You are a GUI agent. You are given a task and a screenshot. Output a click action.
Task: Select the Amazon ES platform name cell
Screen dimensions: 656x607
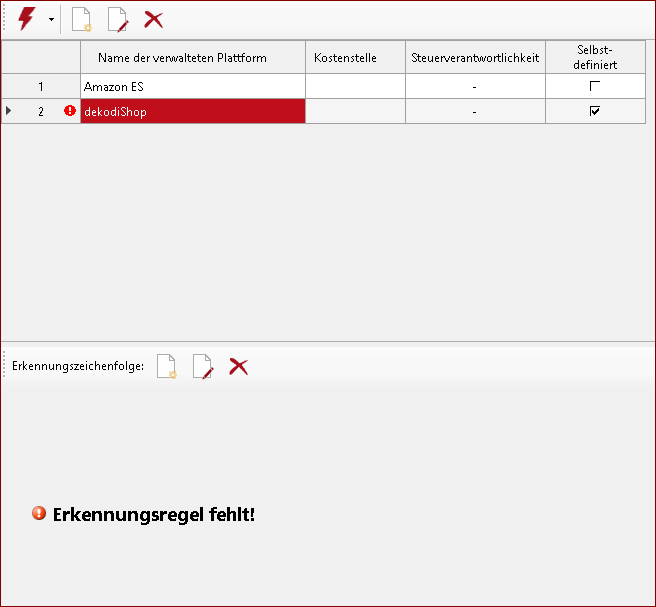coord(193,87)
